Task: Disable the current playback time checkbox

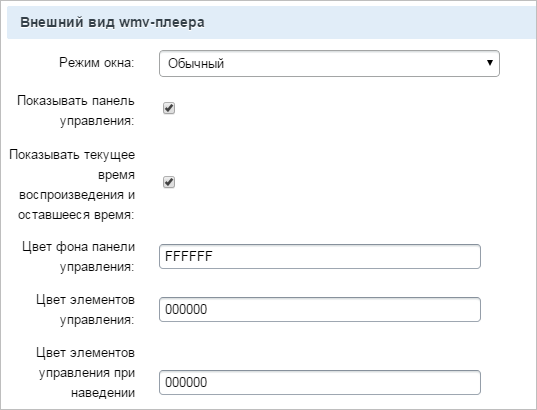Action: click(169, 182)
